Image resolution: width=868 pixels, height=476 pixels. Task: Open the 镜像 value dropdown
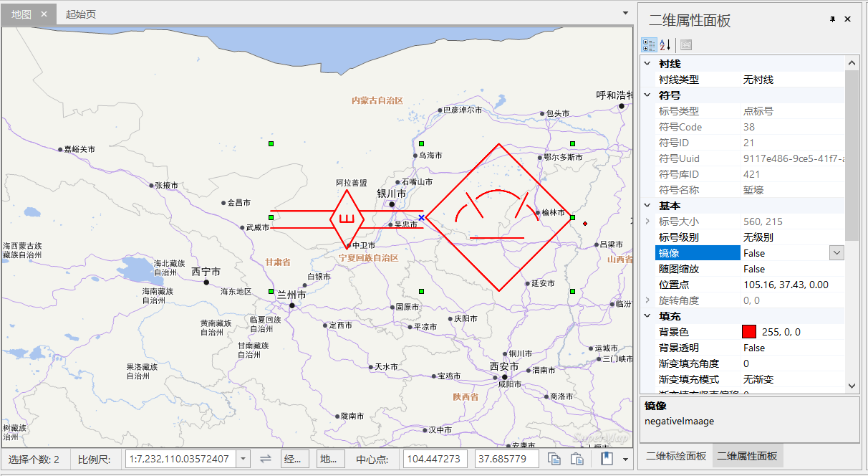tap(836, 253)
